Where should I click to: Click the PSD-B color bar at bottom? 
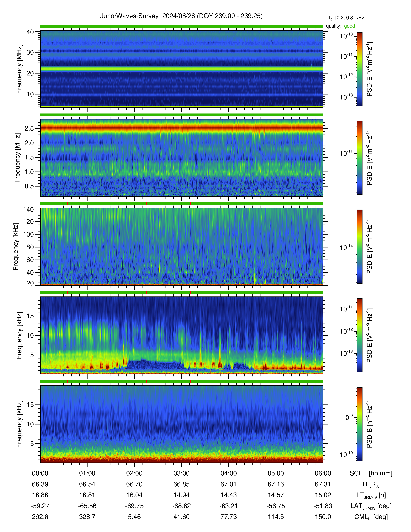tap(359, 424)
